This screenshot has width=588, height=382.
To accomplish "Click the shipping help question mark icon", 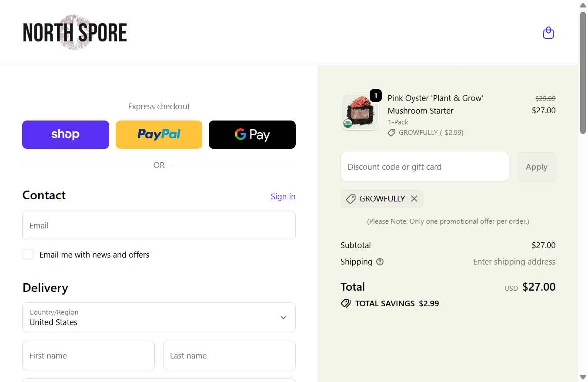I will tap(380, 262).
